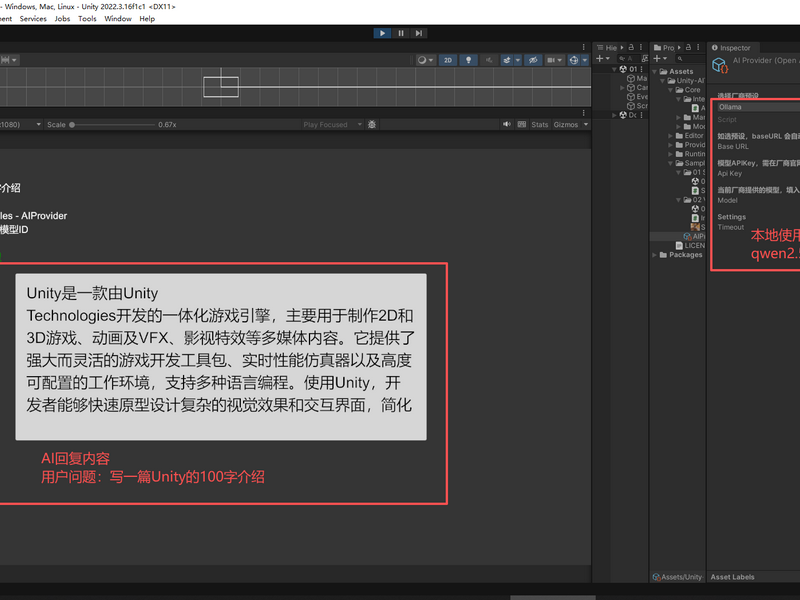Open the Game view Gizmos dropdown arrow
Viewport: 800px width, 600px height.
(586, 124)
